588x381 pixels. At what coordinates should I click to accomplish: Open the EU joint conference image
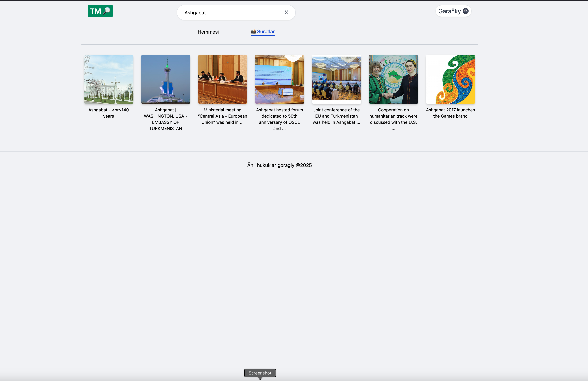tap(336, 79)
